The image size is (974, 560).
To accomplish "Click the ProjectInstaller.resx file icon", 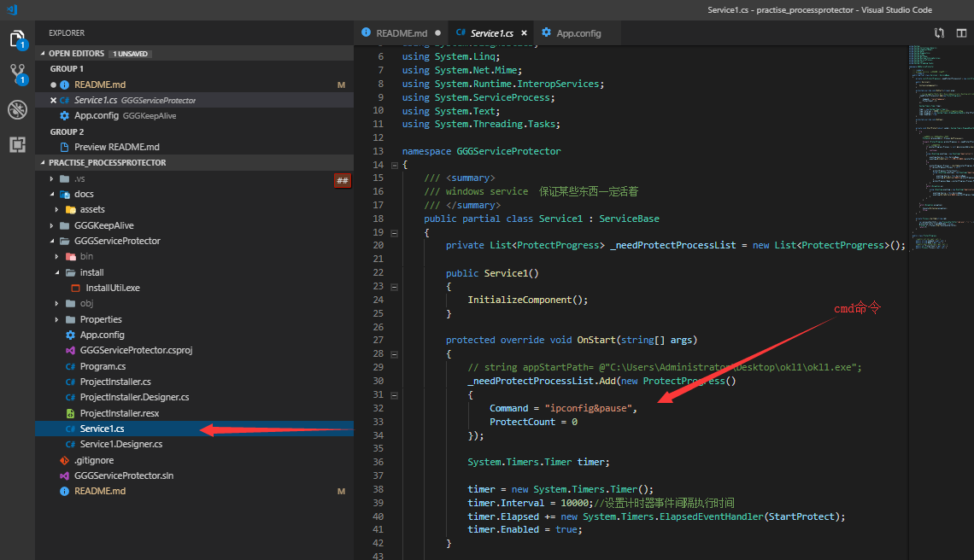I will (70, 413).
